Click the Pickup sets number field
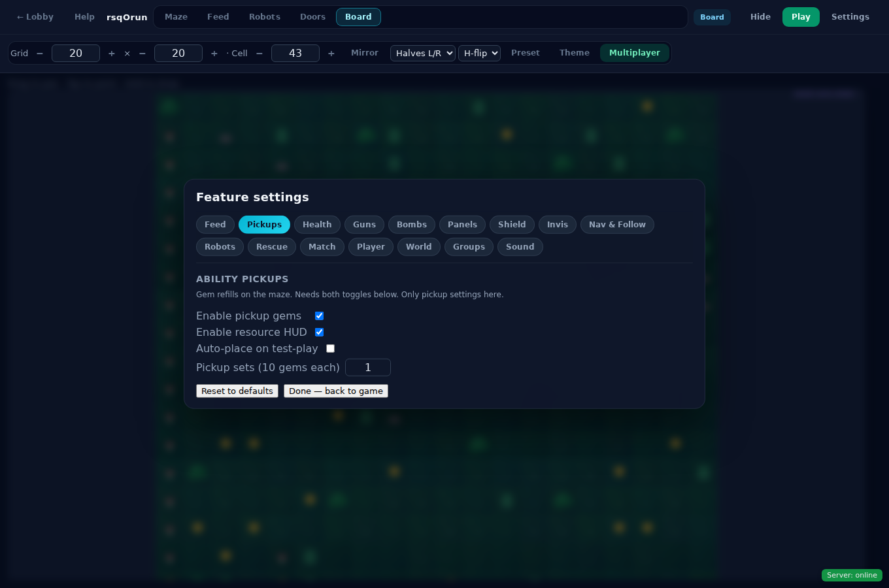This screenshot has width=889, height=588. tap(368, 368)
